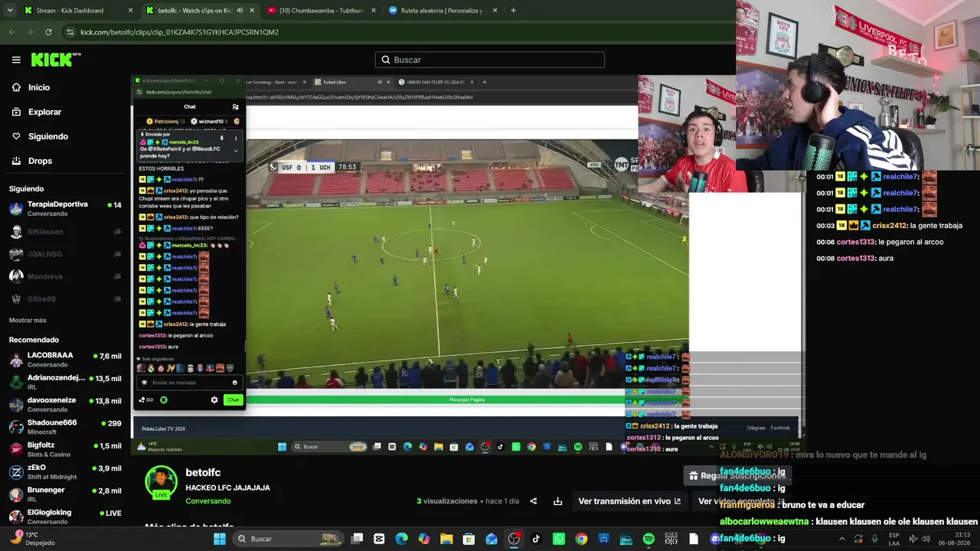
Task: Open Drops in the sidebar
Action: click(40, 161)
